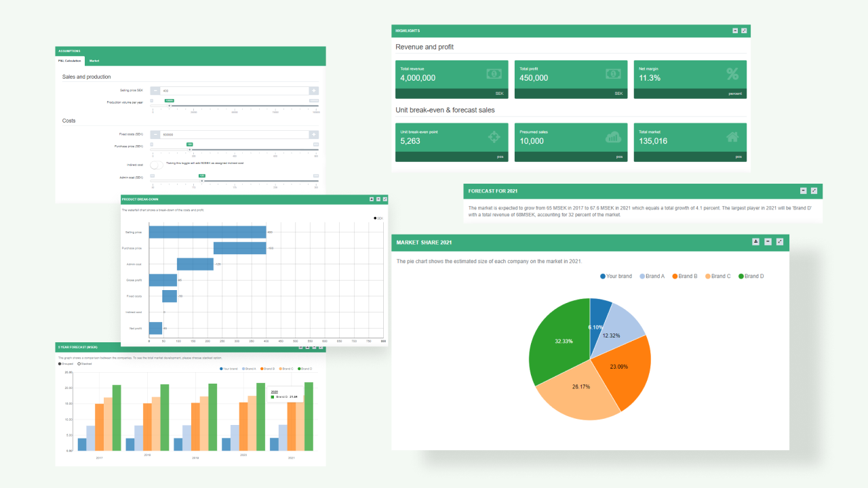Download the Market Share 2021 chart

tap(756, 241)
